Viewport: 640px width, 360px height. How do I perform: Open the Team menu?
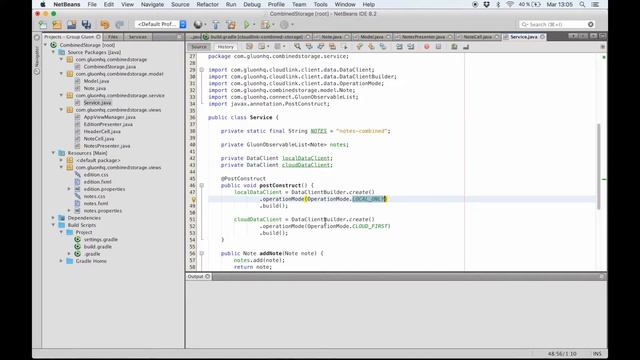click(x=299, y=4)
